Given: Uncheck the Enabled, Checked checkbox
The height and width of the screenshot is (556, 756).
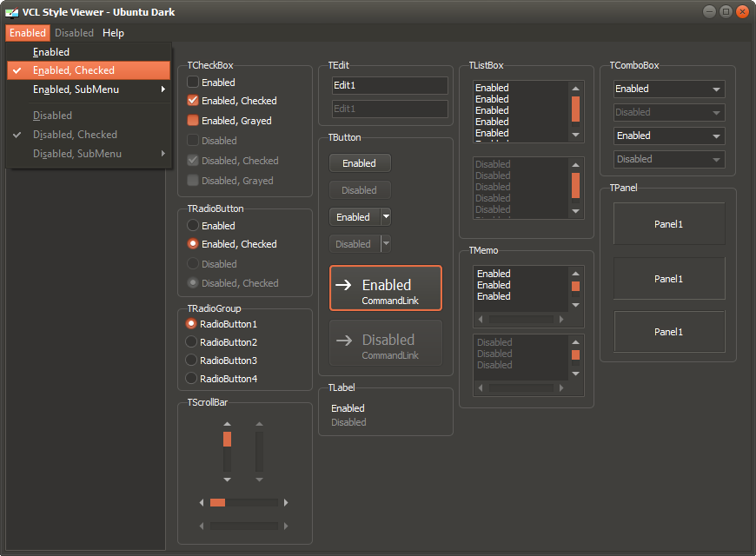Looking at the screenshot, I should (192, 100).
